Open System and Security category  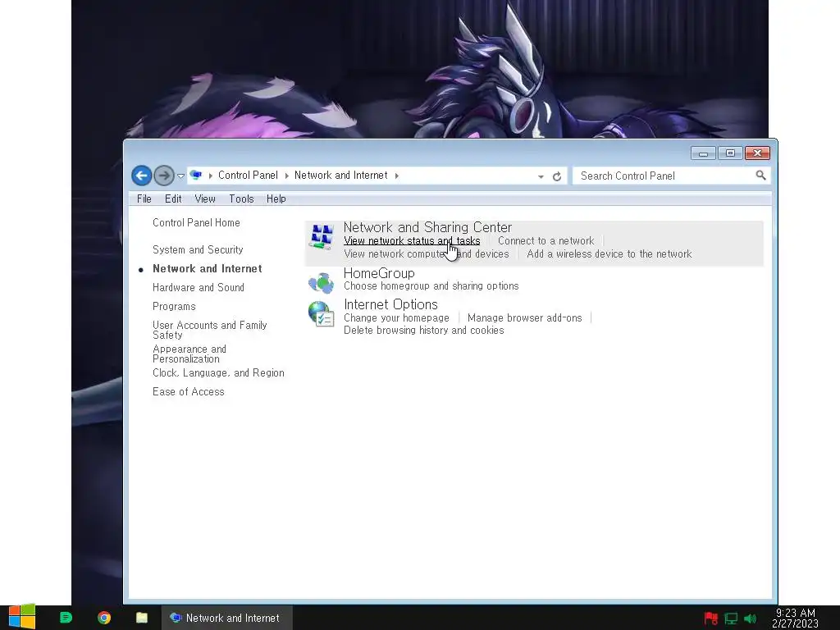[198, 249]
